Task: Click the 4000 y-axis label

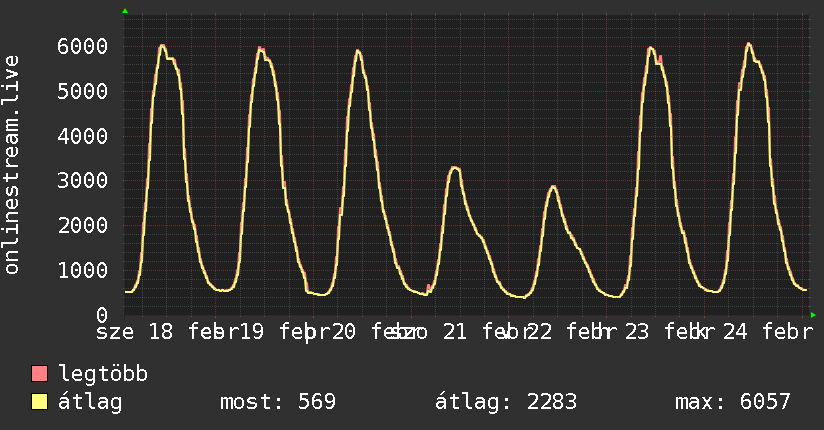Action: click(x=83, y=137)
